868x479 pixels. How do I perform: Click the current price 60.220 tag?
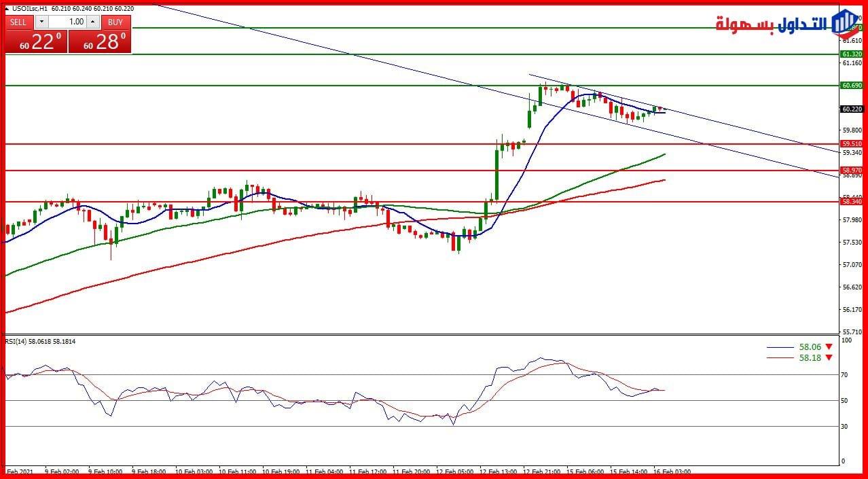point(852,109)
